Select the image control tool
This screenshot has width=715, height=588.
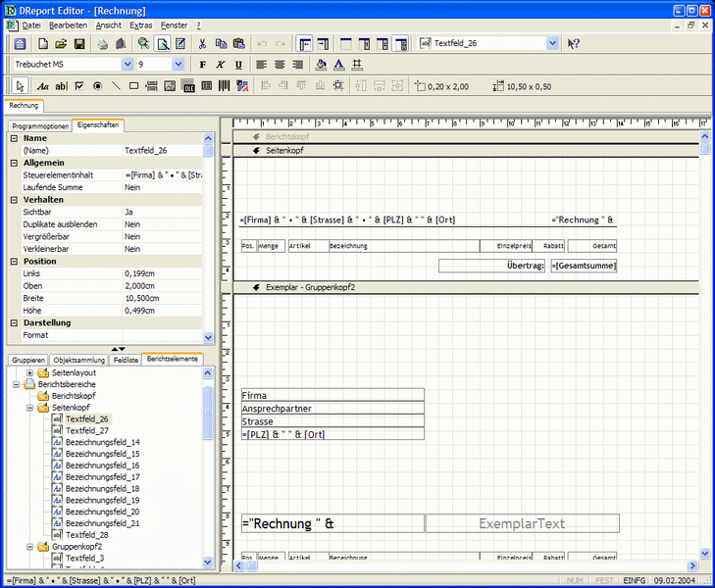[170, 86]
